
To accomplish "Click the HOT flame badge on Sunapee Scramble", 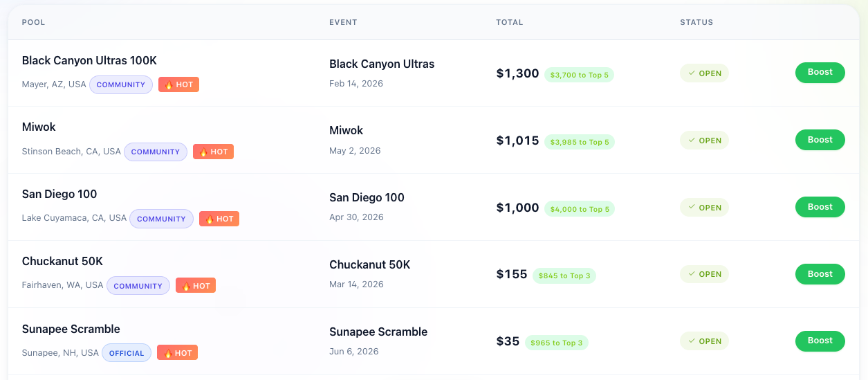I will click(x=178, y=352).
